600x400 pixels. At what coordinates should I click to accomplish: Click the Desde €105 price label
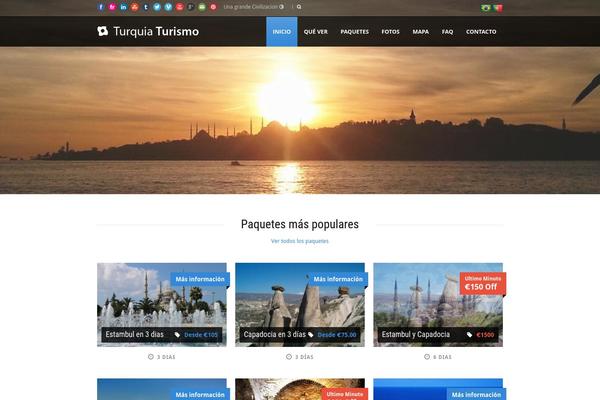pyautogui.click(x=201, y=335)
